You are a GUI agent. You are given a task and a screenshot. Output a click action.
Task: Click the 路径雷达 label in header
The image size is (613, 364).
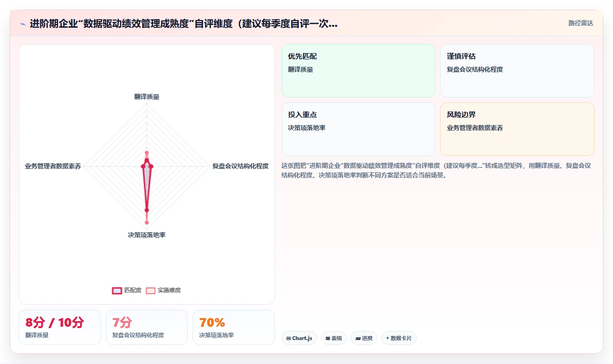(x=580, y=23)
